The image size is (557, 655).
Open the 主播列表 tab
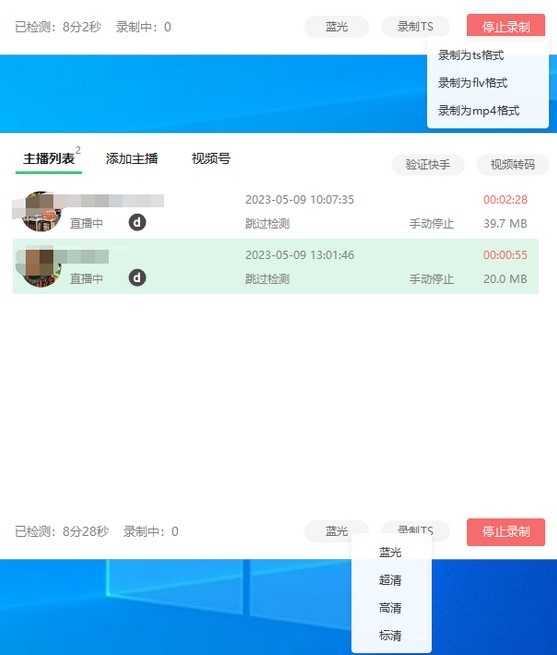49,159
